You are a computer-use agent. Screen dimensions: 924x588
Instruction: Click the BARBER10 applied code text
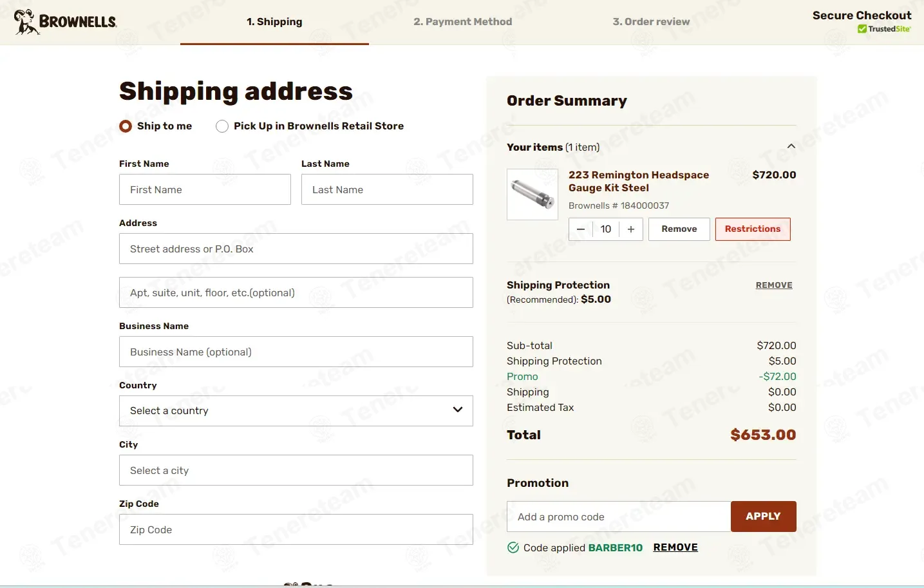point(616,548)
